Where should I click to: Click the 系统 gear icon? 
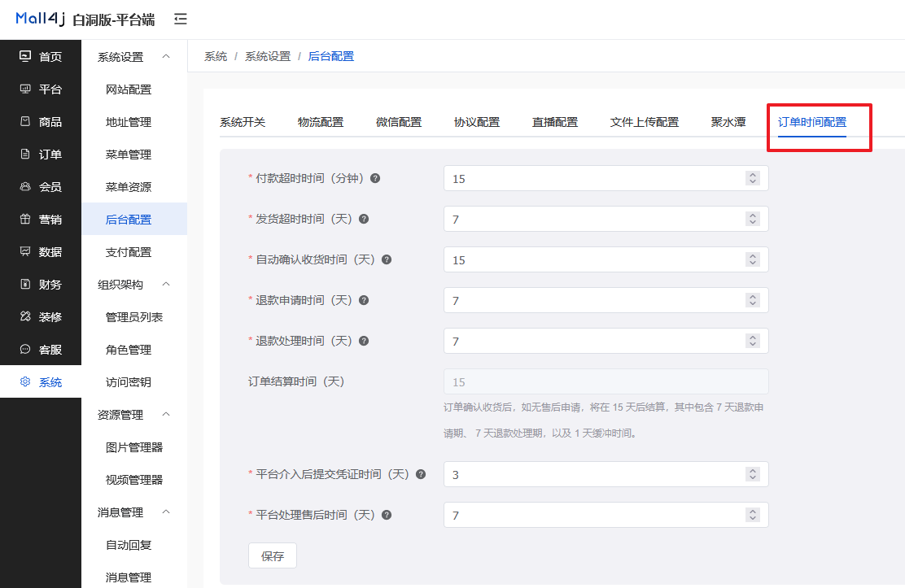24,381
